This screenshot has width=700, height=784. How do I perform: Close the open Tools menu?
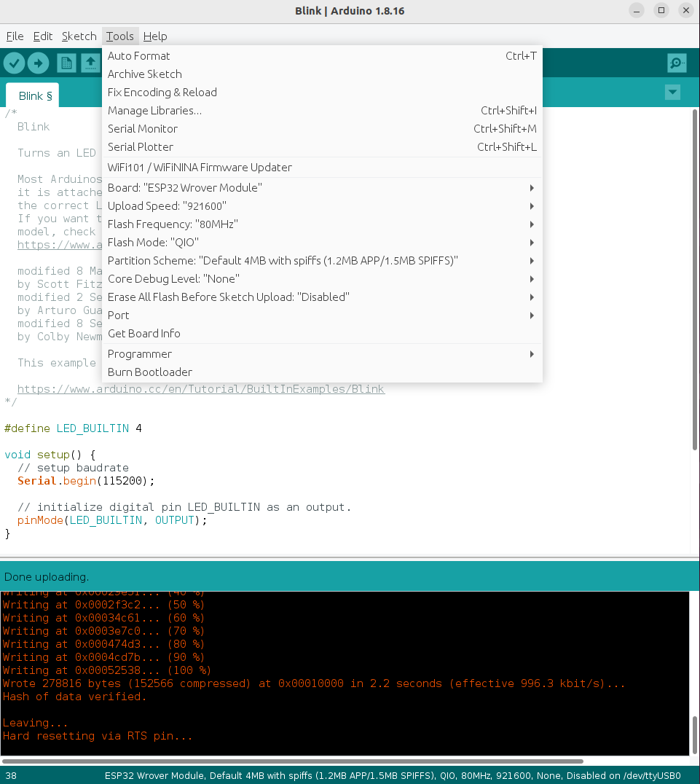120,36
